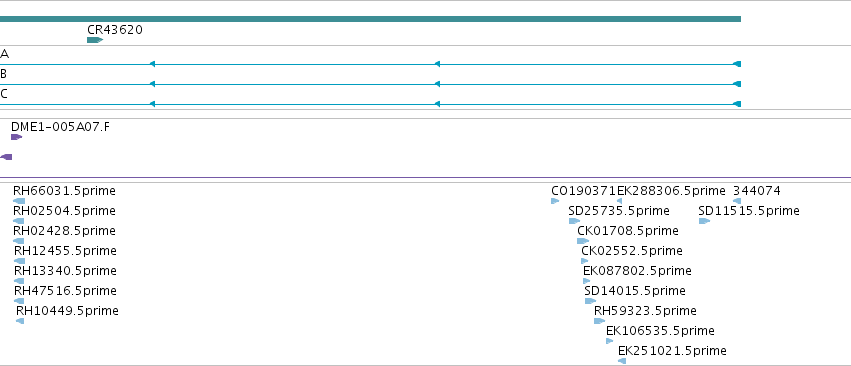Select the SD25735.5prime EST glyph
The image size is (851, 366).
575,222
